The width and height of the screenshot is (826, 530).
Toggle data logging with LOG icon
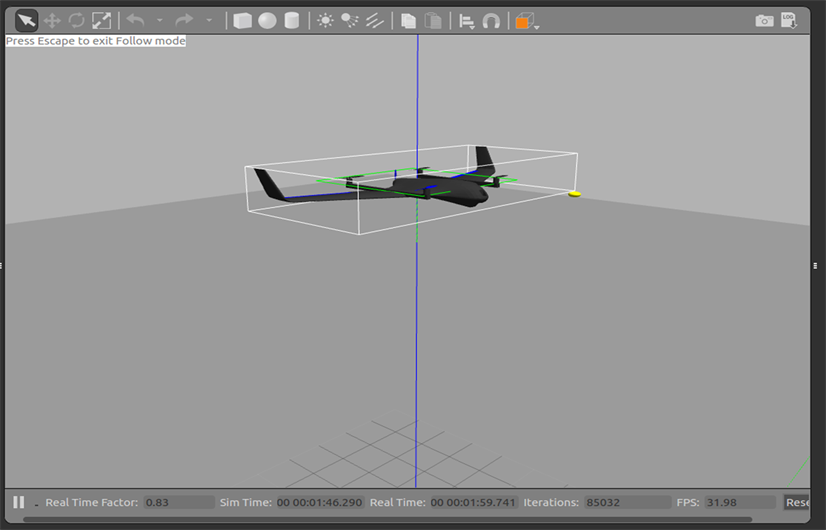pos(789,21)
